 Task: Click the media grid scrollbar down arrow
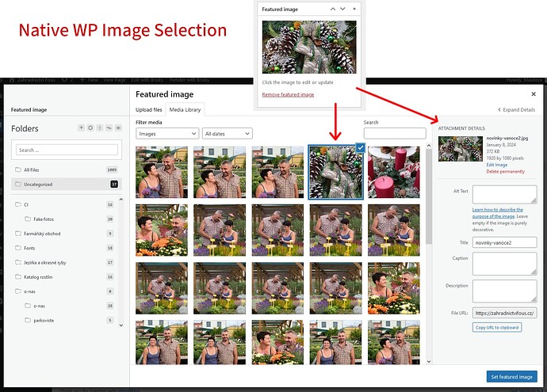[429, 362]
